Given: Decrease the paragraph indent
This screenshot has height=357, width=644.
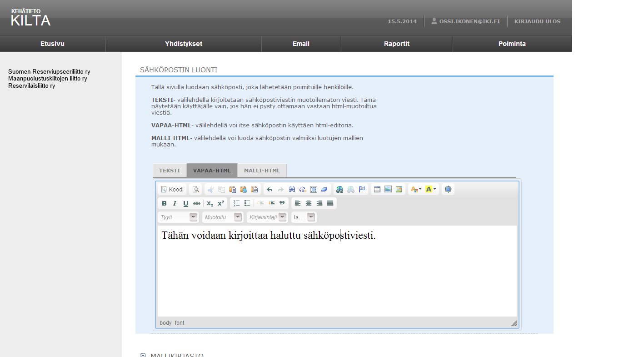Looking at the screenshot, I should pyautogui.click(x=260, y=203).
